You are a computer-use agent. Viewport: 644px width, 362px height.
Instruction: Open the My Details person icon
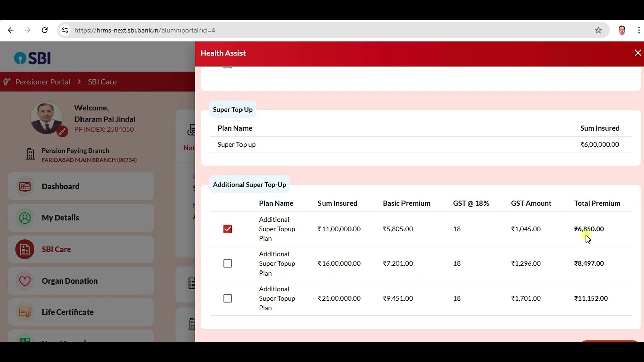25,218
